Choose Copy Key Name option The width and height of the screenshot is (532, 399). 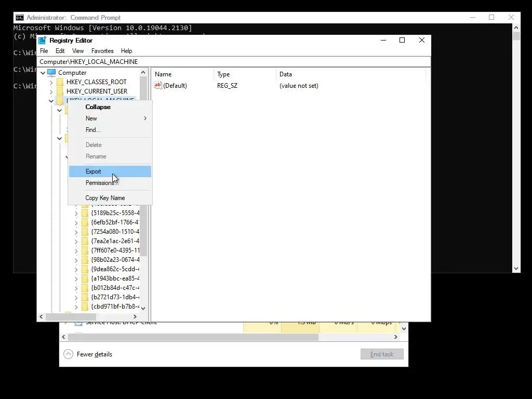coord(110,198)
